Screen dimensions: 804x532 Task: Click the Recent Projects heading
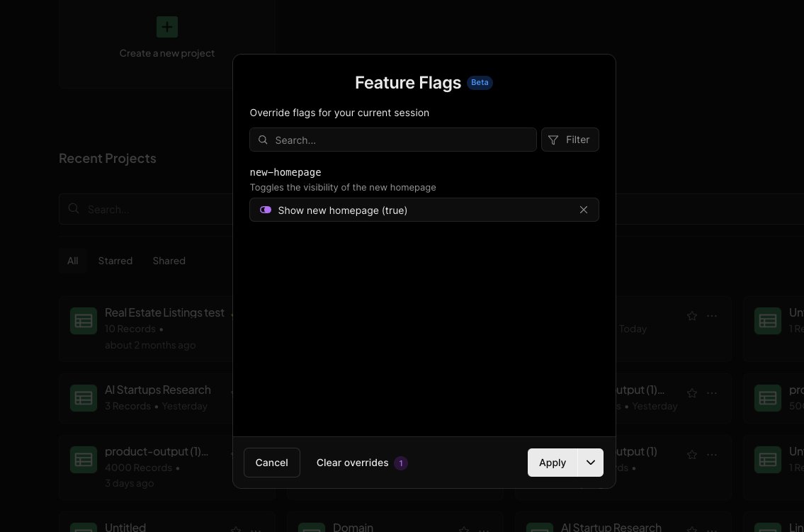pyautogui.click(x=108, y=159)
